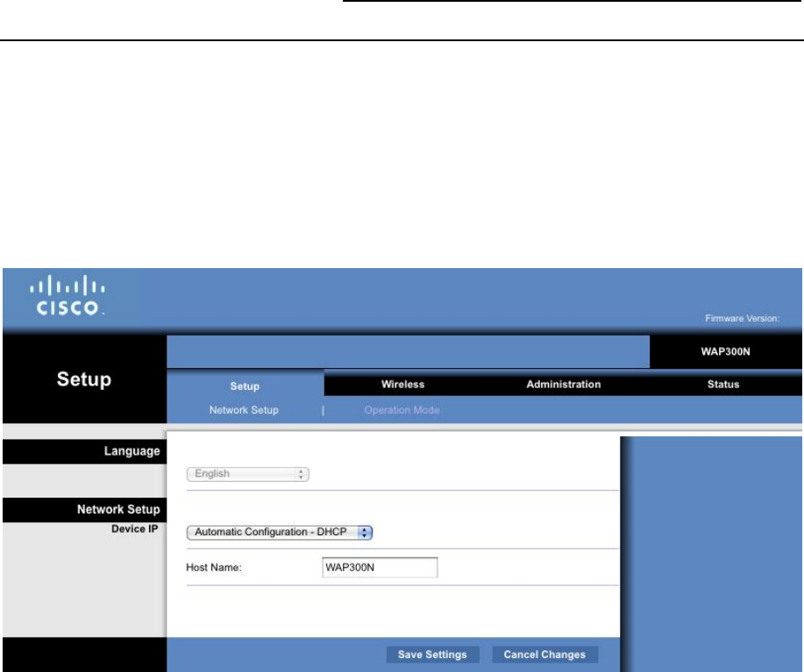This screenshot has width=804, height=672.
Task: Go to the Status tab
Action: 723,384
